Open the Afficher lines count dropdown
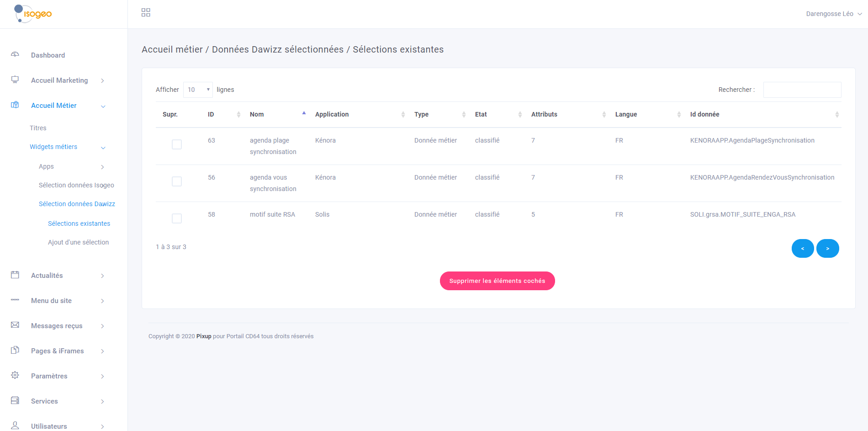The width and height of the screenshot is (868, 431). [198, 90]
